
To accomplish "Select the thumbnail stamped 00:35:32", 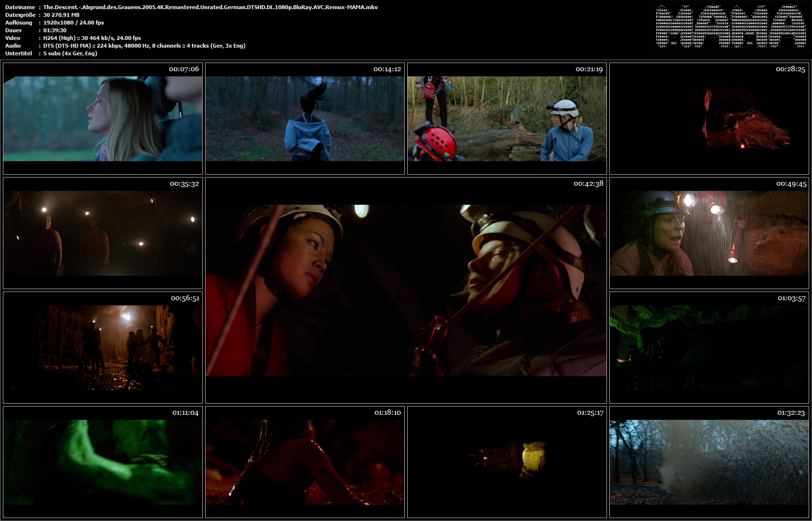I will 103,233.
